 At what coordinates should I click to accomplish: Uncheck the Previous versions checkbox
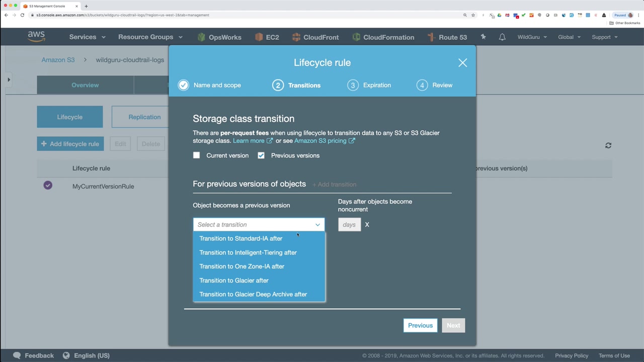click(261, 155)
